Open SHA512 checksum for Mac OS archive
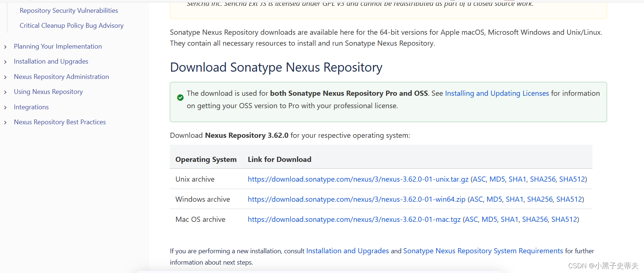The height and width of the screenshot is (273, 644). tap(564, 219)
